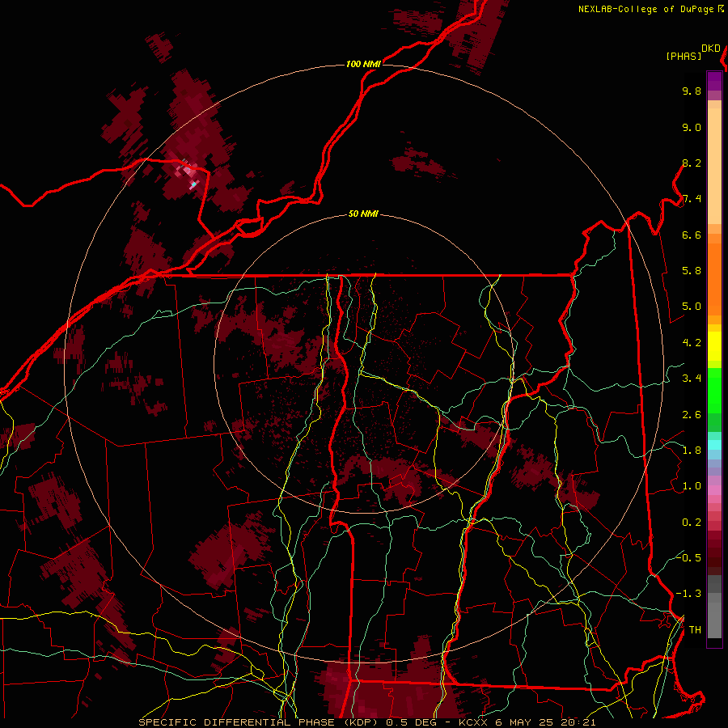Viewport: 728px width, 728px height.
Task: Pick the cyan band of the color scale
Action: click(714, 444)
